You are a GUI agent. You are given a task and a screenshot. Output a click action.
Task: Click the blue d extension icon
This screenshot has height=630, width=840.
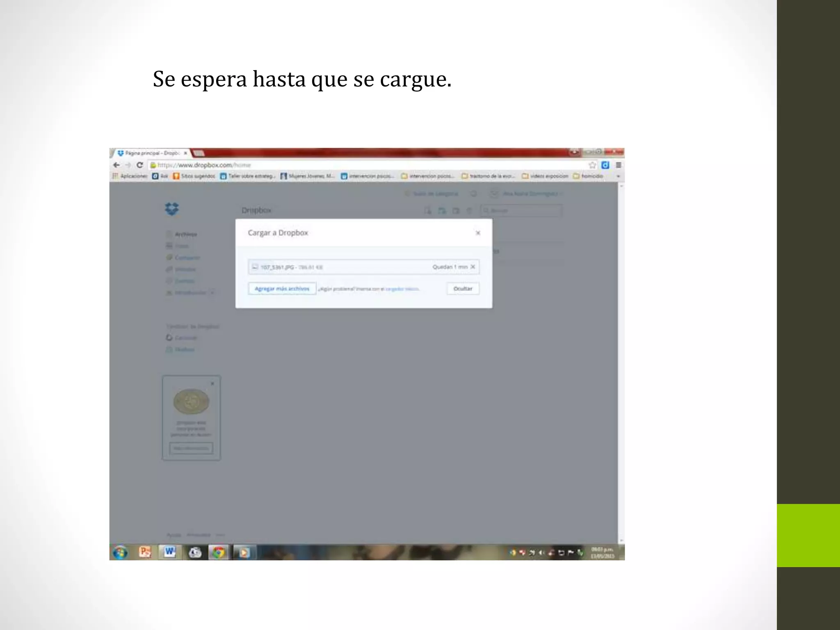pyautogui.click(x=605, y=165)
